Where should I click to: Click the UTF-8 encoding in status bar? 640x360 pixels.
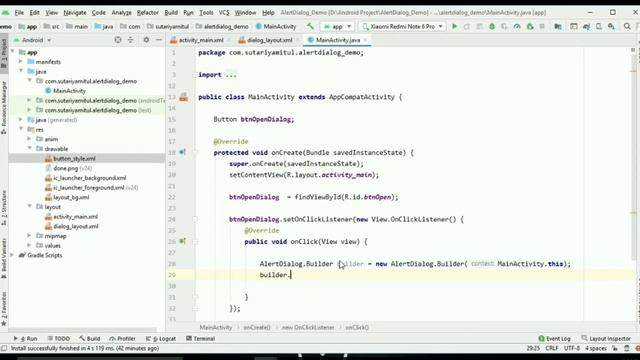point(572,348)
